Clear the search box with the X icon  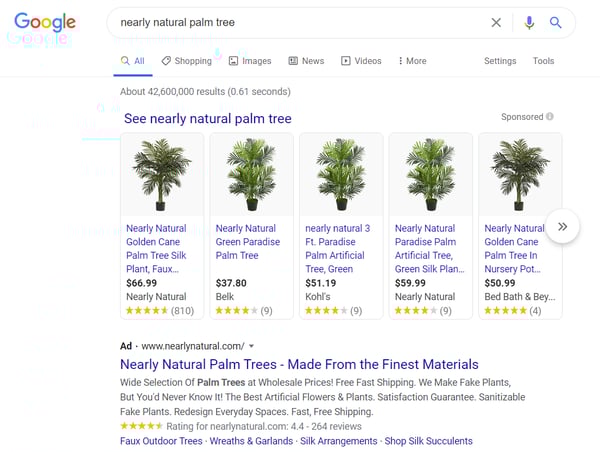(496, 23)
